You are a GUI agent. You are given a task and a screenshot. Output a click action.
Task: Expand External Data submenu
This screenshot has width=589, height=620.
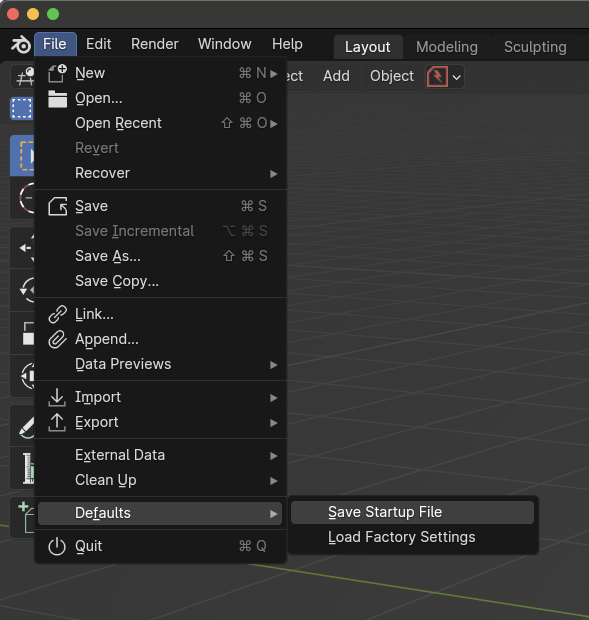(274, 456)
